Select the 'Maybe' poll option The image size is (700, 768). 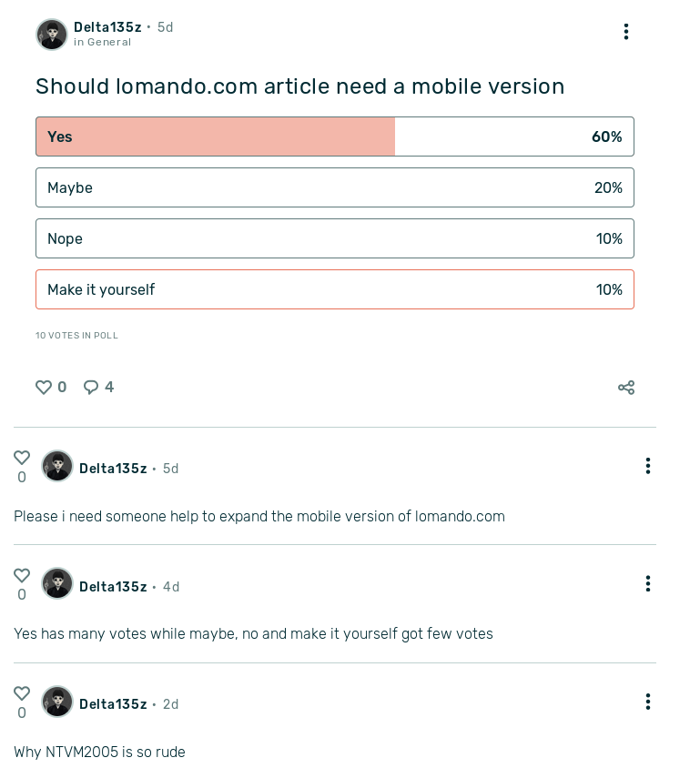point(334,187)
